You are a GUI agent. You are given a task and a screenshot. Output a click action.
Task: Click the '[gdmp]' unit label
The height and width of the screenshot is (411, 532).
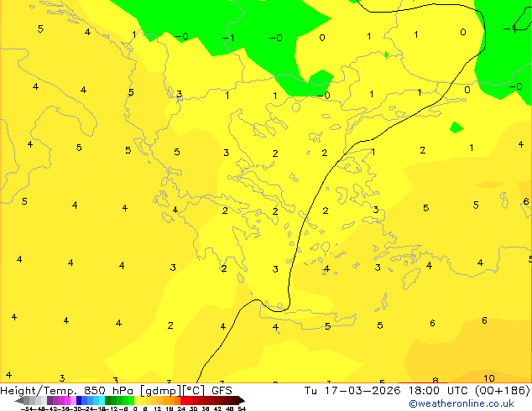click(x=161, y=391)
